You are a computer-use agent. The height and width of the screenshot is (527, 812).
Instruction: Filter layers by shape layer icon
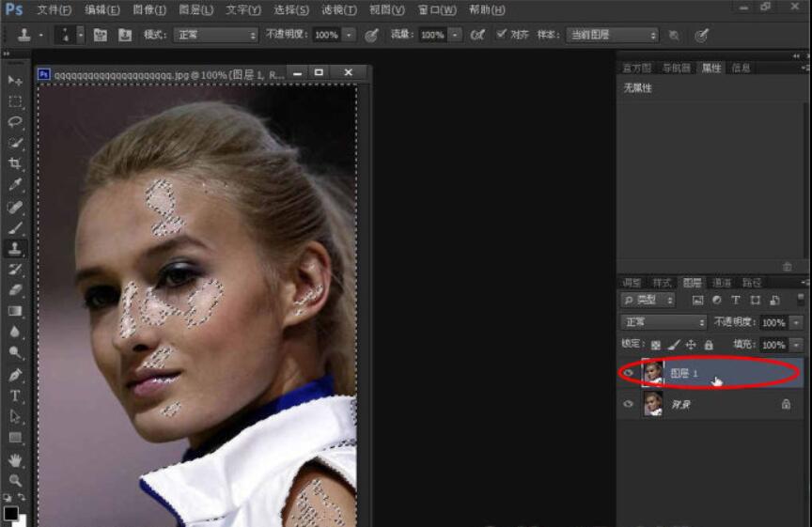[755, 301]
